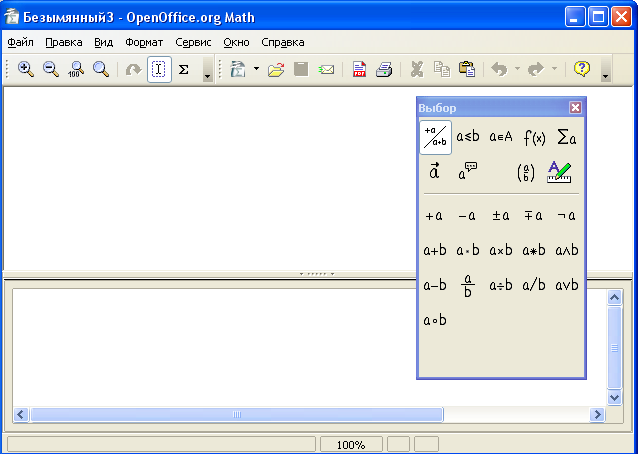The width and height of the screenshot is (638, 454).
Task: Click the 100% zoom field in status bar
Action: [x=350, y=444]
